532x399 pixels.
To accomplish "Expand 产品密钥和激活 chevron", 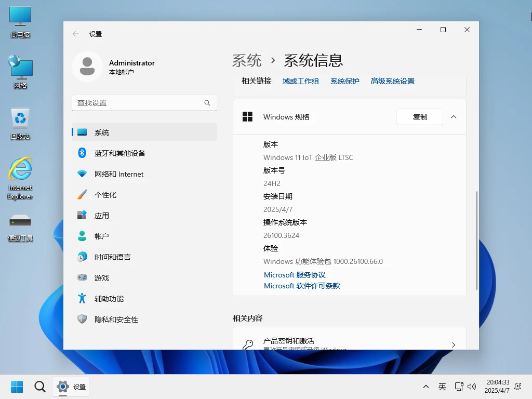I will point(454,344).
